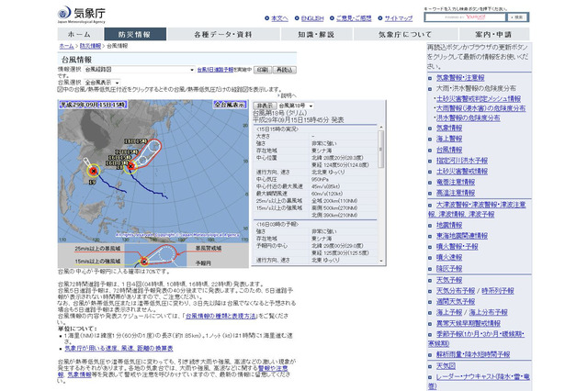Click the bullet icon before サイトマップ
The image size is (588, 391).
tap(380, 18)
